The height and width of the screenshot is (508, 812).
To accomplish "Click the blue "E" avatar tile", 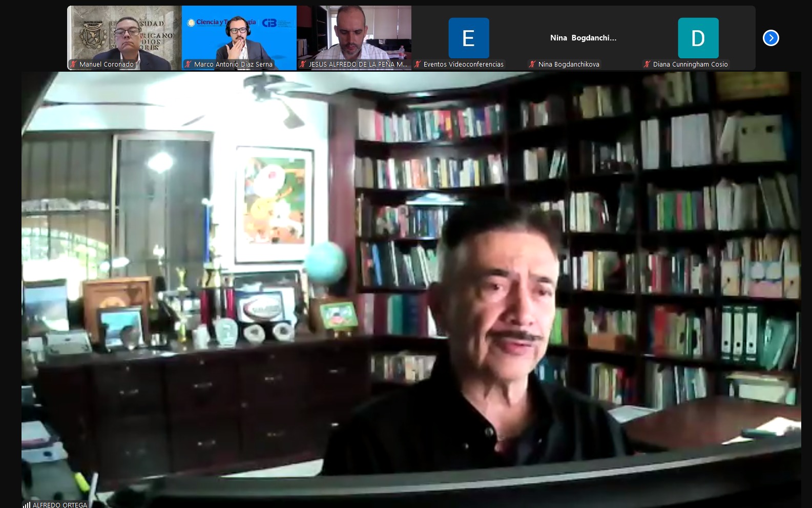I will (x=468, y=38).
